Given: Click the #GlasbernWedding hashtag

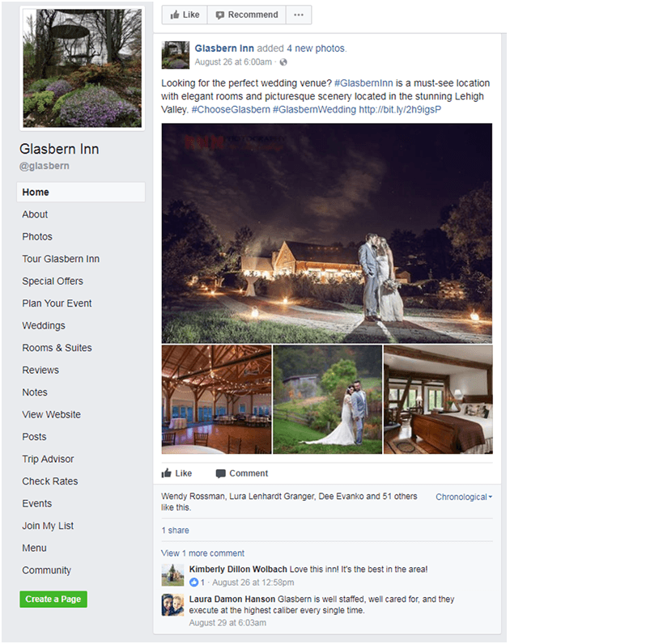Looking at the screenshot, I should click(x=314, y=110).
